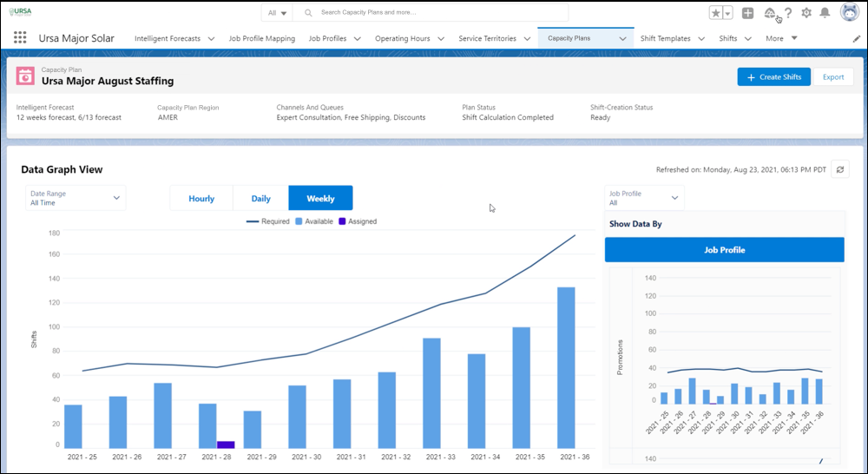Expand the Intelligent Forecasts tab chevron
The height and width of the screenshot is (474, 868).
tap(212, 39)
